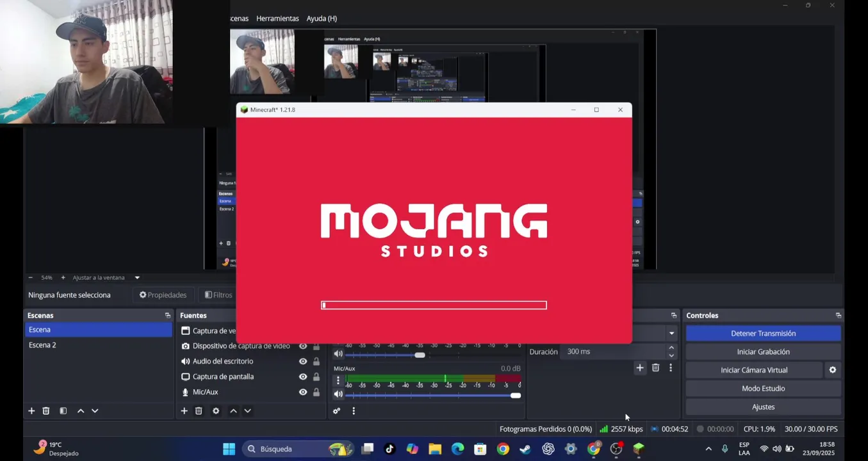The image size is (868, 461).
Task: Hide the Dispositivo de captura de vídeo source
Action: tap(303, 346)
